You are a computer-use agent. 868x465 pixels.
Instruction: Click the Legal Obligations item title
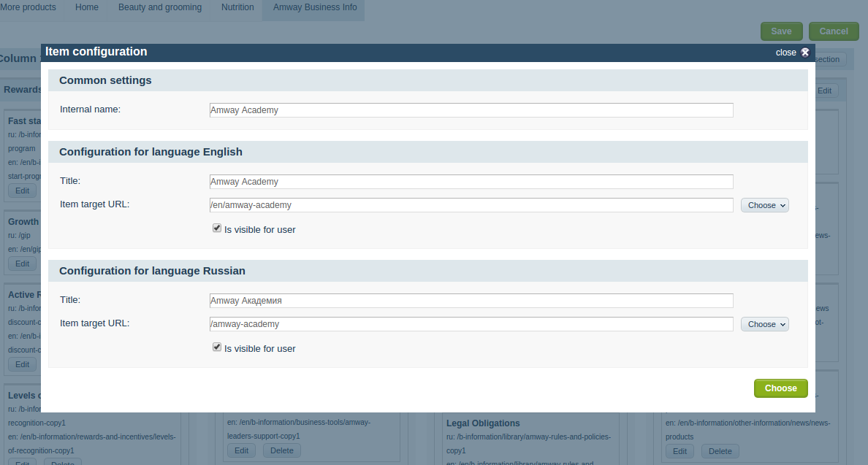click(483, 423)
